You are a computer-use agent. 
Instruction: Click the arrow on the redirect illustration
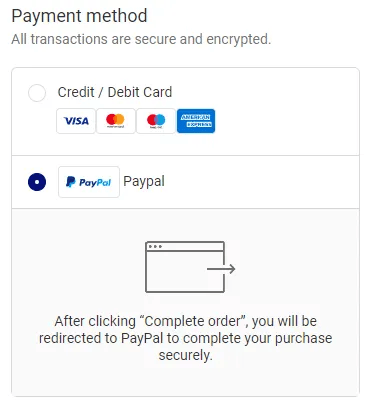221,269
